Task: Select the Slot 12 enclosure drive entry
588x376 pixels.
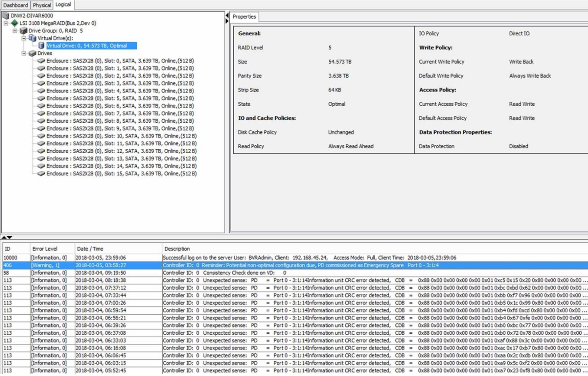Action: (x=121, y=151)
